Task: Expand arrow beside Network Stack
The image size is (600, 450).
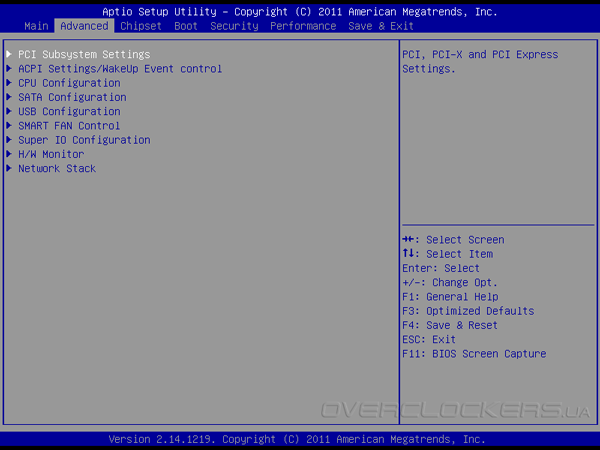Action: [x=9, y=168]
